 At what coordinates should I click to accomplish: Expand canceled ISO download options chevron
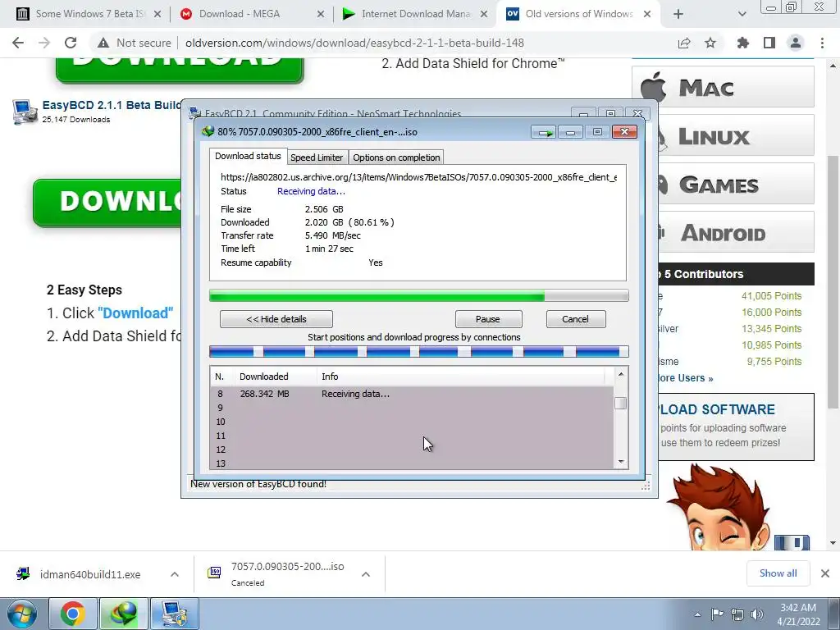(366, 574)
